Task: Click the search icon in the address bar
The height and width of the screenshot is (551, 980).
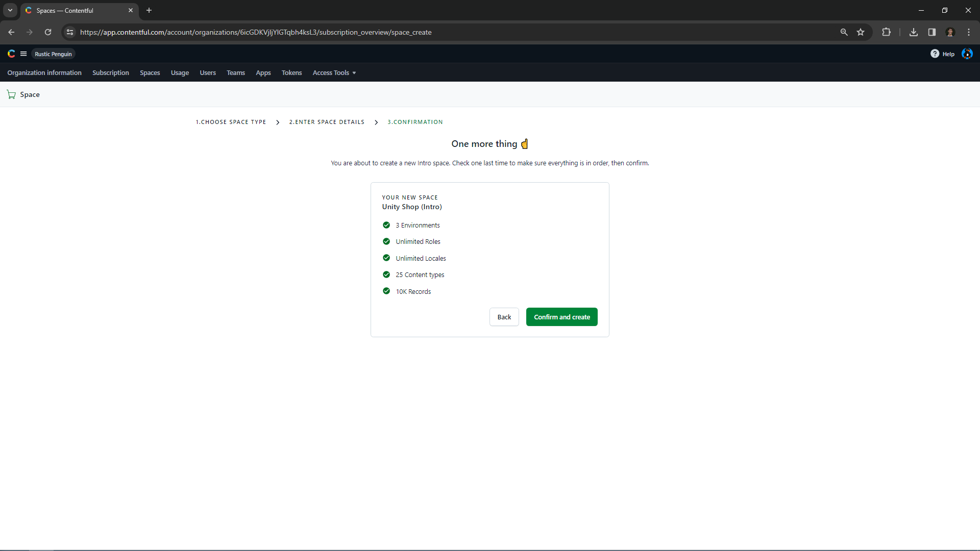Action: point(844,32)
